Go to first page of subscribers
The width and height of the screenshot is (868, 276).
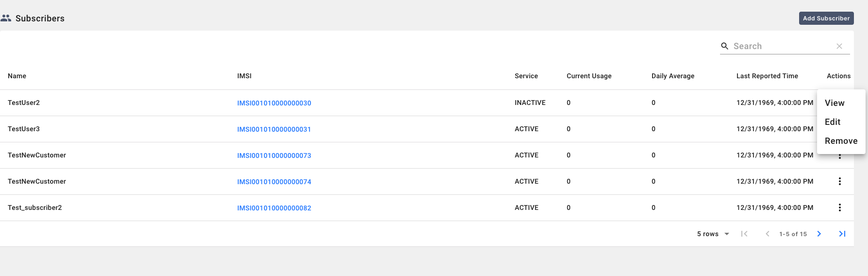(x=744, y=234)
